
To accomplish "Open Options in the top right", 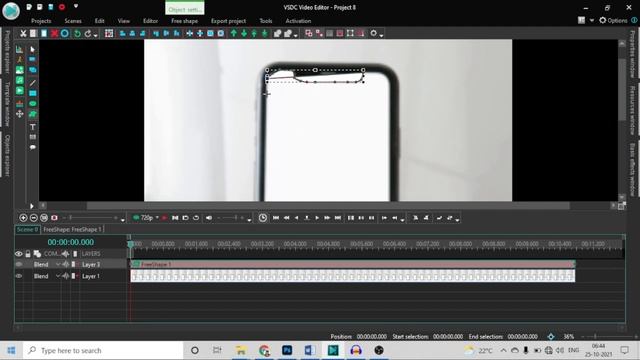I will [x=613, y=20].
